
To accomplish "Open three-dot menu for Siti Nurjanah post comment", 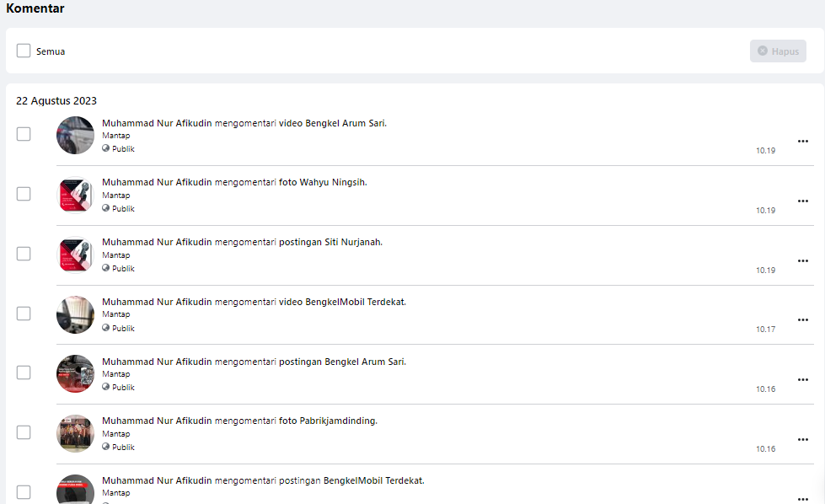I will coord(802,261).
